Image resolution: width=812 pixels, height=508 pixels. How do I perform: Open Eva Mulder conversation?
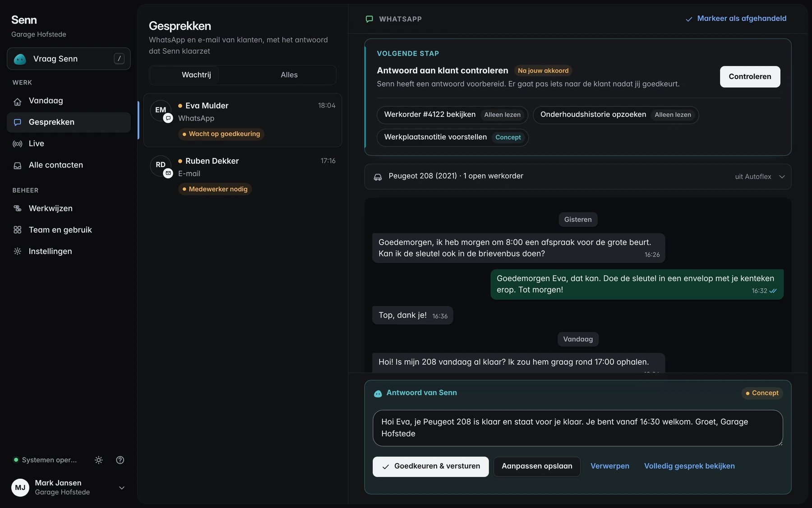243,120
